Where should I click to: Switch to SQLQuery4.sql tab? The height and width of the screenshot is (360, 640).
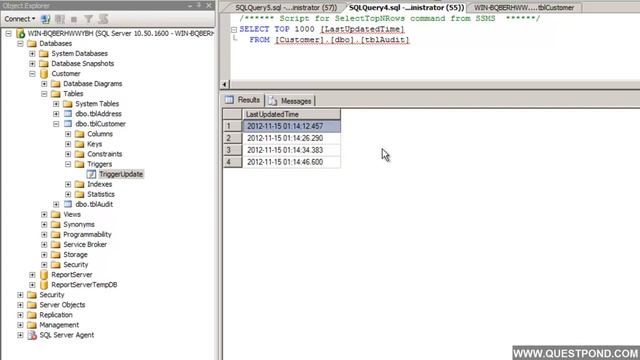[x=407, y=8]
